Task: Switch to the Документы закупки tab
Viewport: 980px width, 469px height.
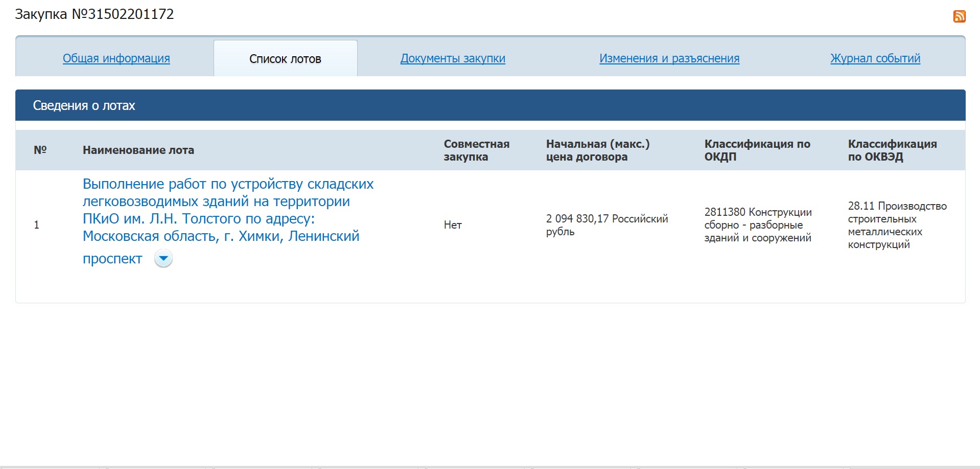Action: pos(452,58)
